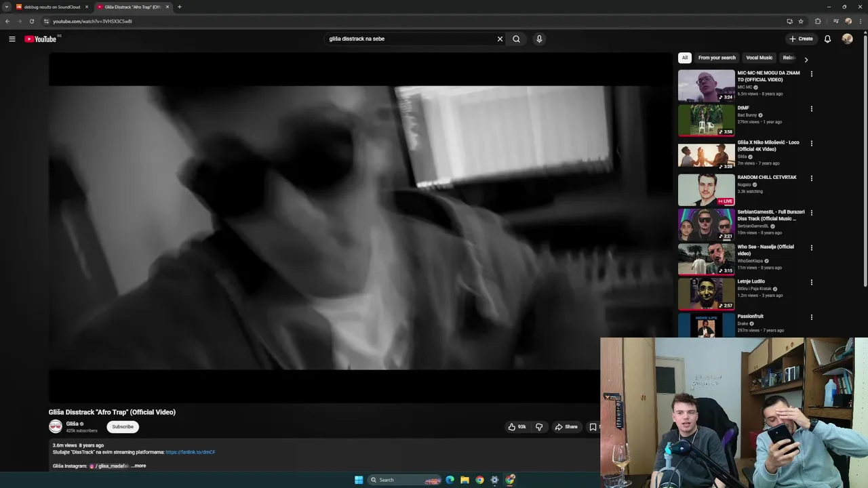The height and width of the screenshot is (488, 868).
Task: Open options for Passionfruit video
Action: coord(811,317)
